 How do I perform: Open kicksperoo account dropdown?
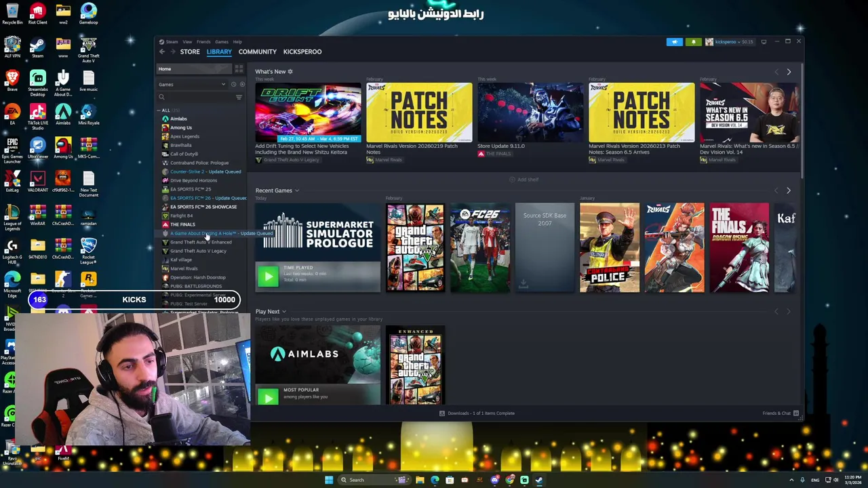coord(729,42)
